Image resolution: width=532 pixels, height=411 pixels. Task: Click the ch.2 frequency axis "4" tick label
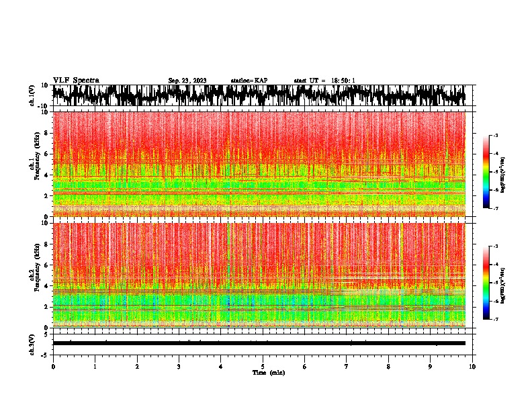pyautogui.click(x=46, y=286)
